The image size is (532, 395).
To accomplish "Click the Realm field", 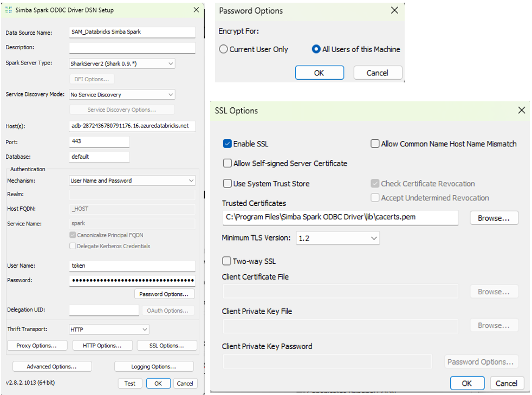I will tap(132, 195).
